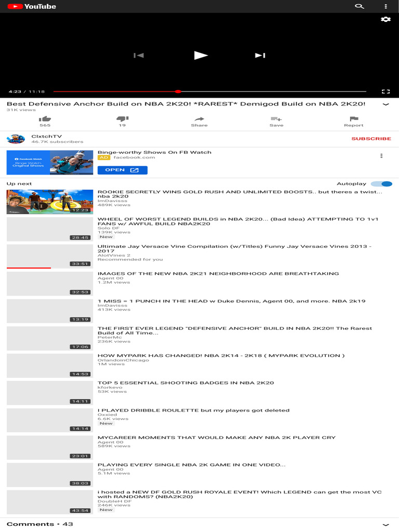Open the 23:01 duration thumbnail
The height and width of the screenshot is (532, 399).
[50, 447]
